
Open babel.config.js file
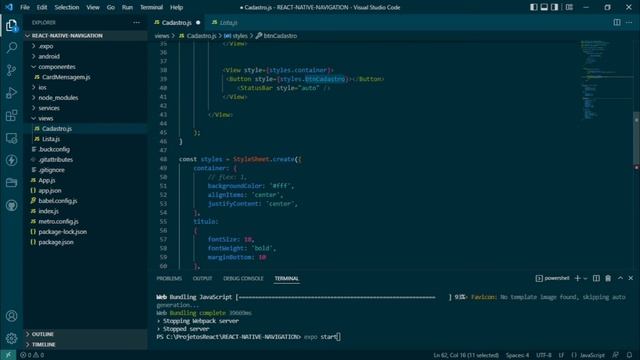pyautogui.click(x=86, y=201)
